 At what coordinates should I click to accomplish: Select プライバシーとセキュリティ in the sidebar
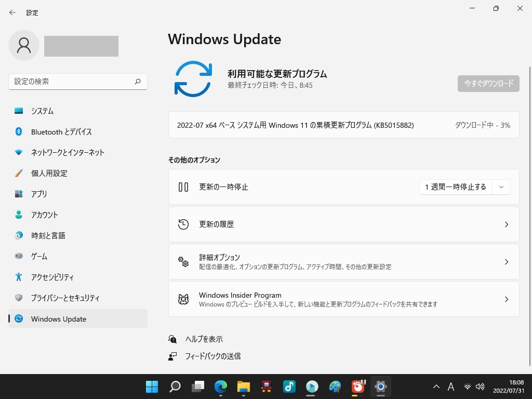coord(78,298)
